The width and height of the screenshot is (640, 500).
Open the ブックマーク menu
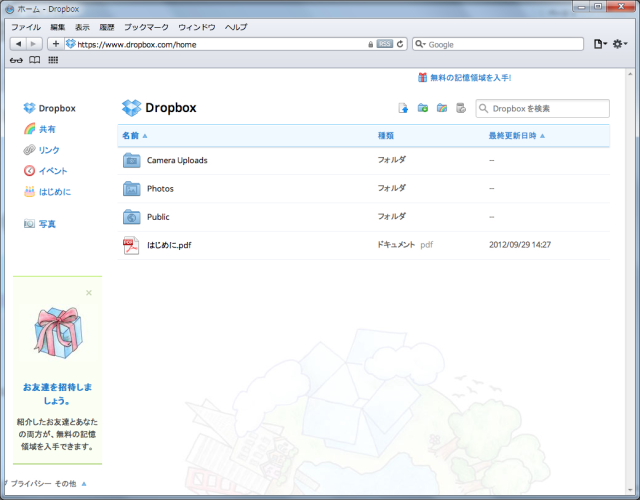pos(146,27)
